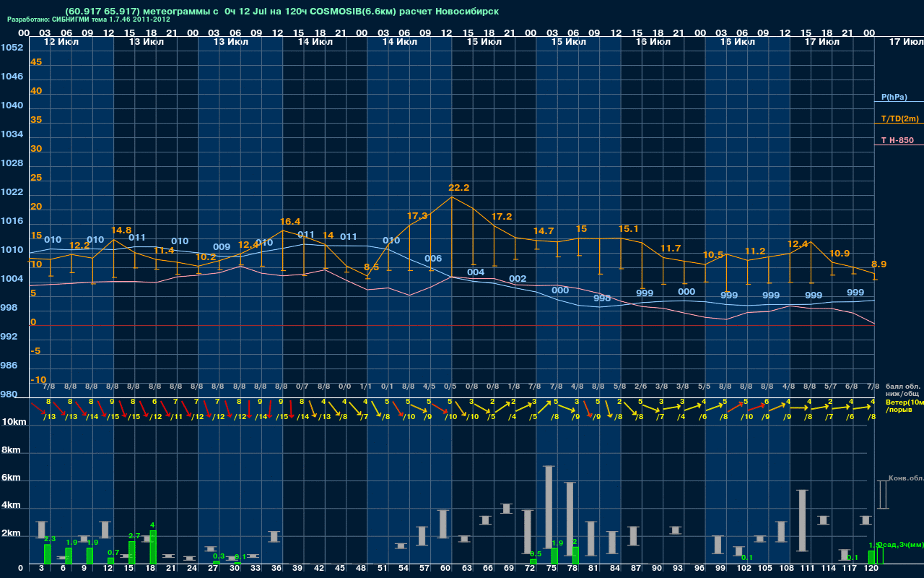Select the 10.5 temperature label
This screenshot has width=924, height=578.
tap(713, 255)
